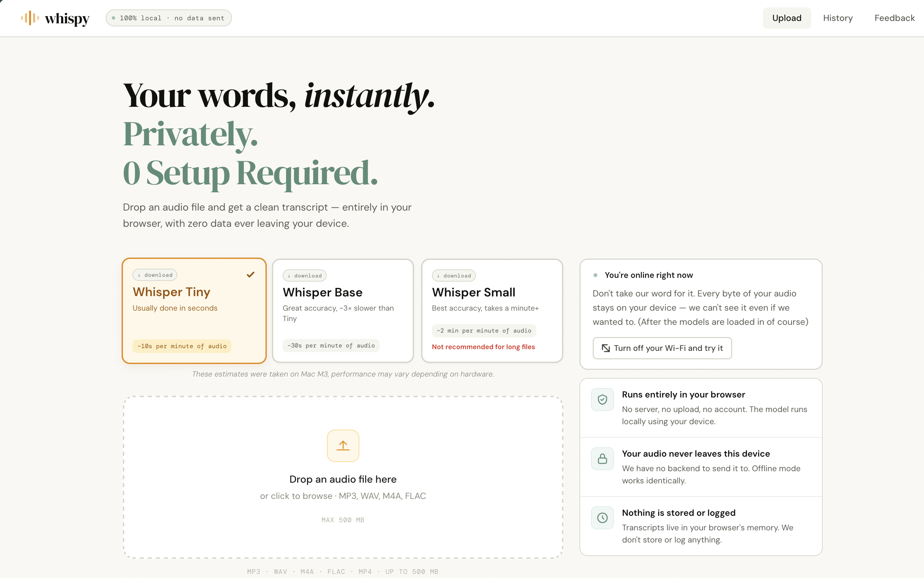Click the Mac M3 estimates disclaimer text
This screenshot has width=924, height=578.
(343, 374)
